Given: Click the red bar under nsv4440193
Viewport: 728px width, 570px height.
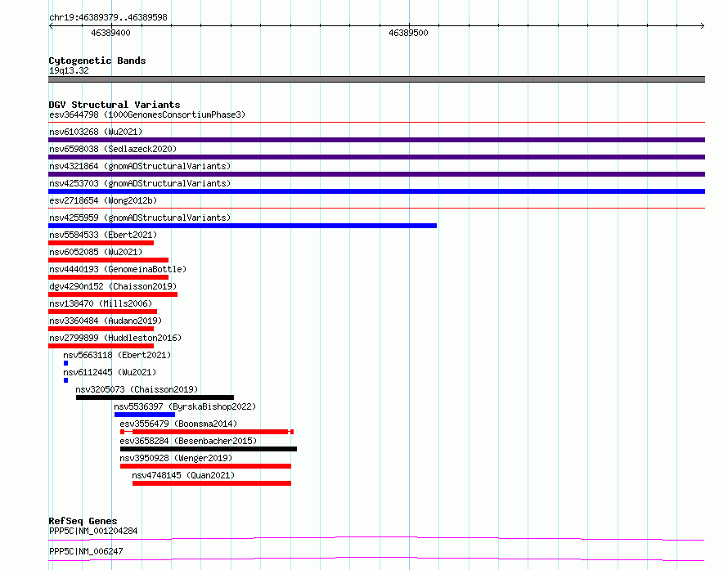Looking at the screenshot, I should click(108, 277).
